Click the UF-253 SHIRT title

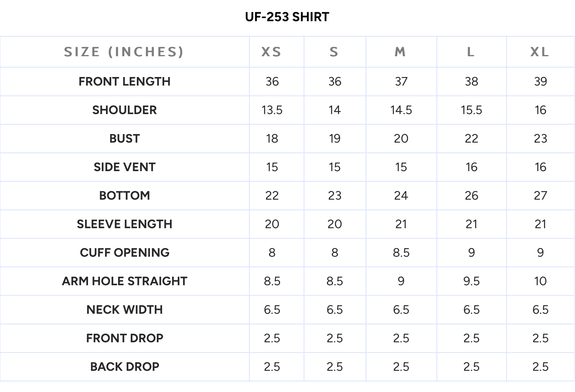click(x=287, y=17)
